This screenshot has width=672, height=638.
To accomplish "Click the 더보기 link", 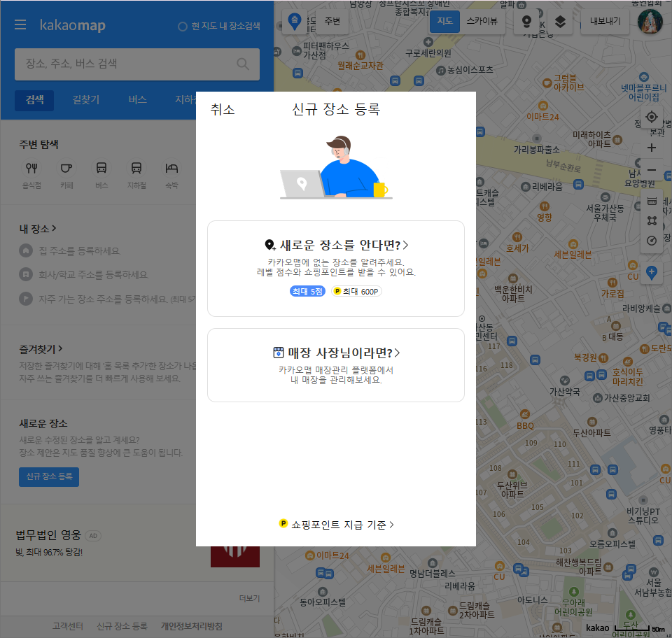I will (249, 598).
